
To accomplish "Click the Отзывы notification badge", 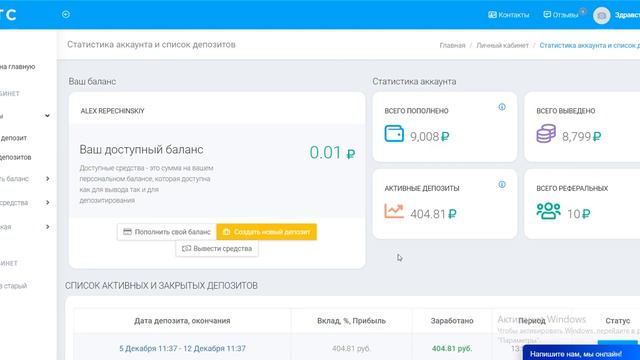I will [x=583, y=11].
